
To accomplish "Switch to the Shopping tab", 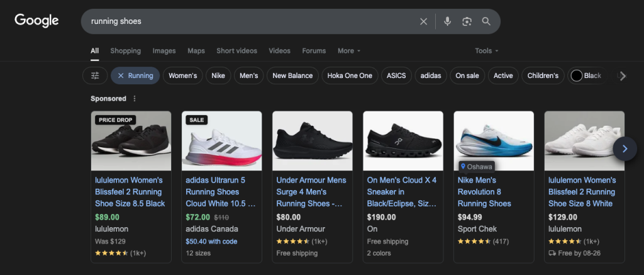I will tap(126, 51).
